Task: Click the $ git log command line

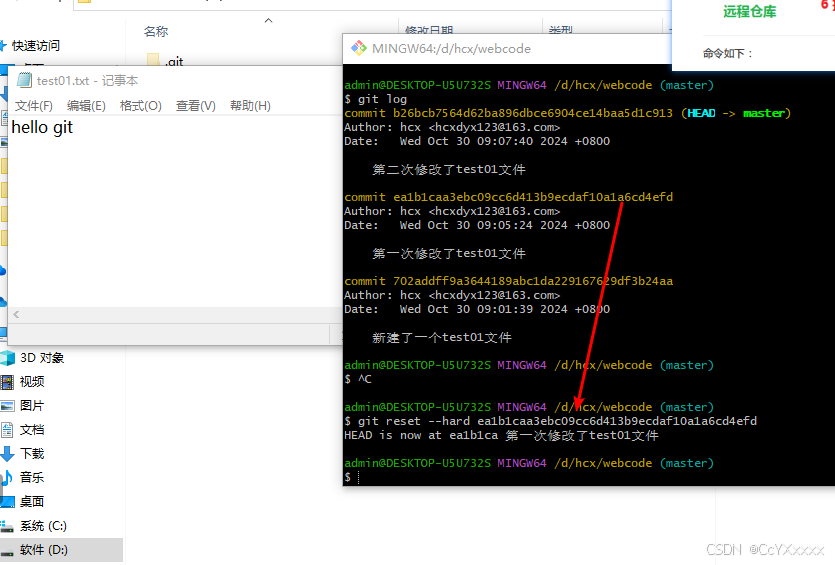Action: [375, 100]
